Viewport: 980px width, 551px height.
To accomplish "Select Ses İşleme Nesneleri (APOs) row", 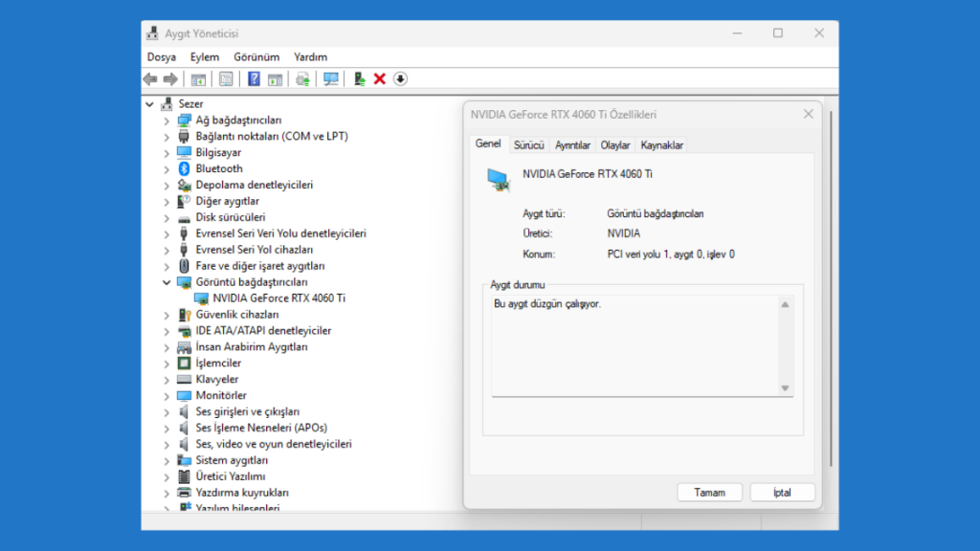I will (x=261, y=428).
